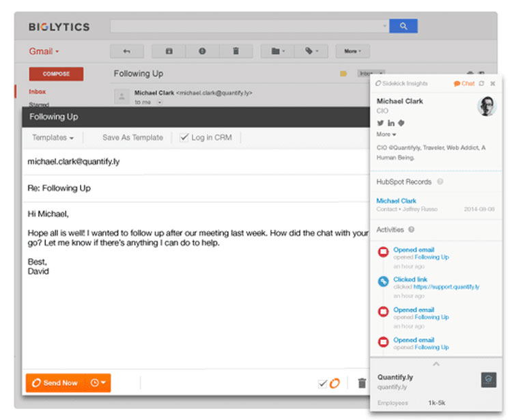Click the blue search button
This screenshot has width=512, height=420.
(x=403, y=26)
